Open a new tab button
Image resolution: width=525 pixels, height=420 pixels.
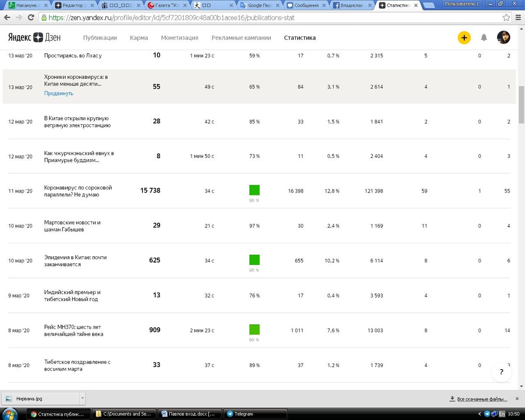[430, 6]
